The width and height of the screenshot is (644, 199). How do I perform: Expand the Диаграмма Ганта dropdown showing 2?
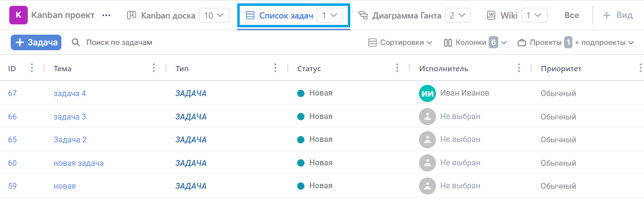click(457, 16)
